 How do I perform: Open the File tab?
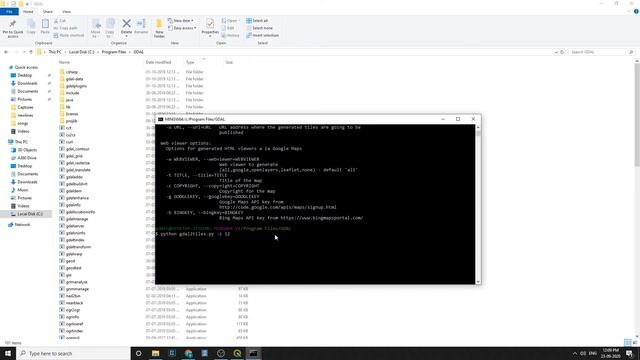tap(9, 11)
